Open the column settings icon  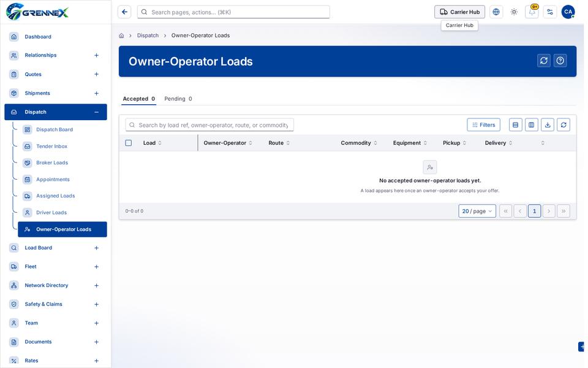click(532, 125)
